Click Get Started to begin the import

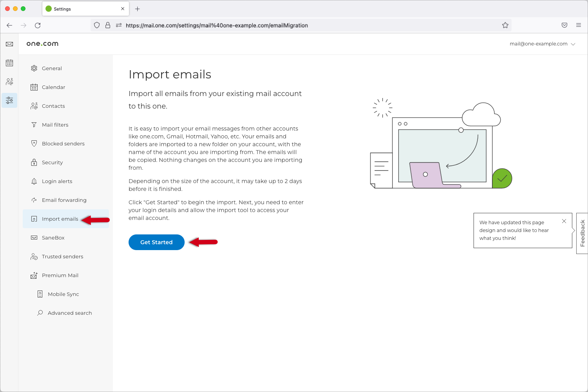(156, 242)
